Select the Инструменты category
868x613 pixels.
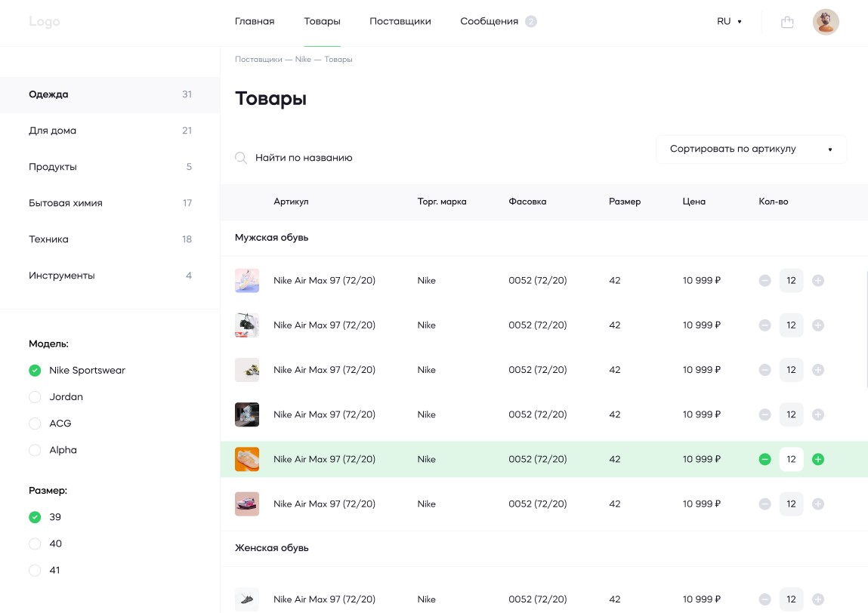[110, 276]
